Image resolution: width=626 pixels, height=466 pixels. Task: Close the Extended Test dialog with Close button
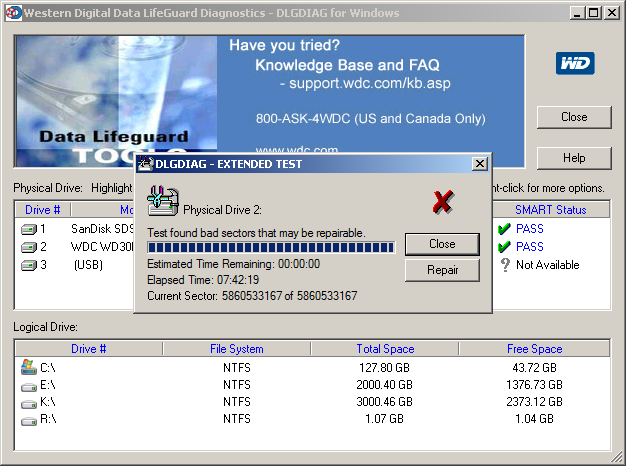tap(442, 244)
